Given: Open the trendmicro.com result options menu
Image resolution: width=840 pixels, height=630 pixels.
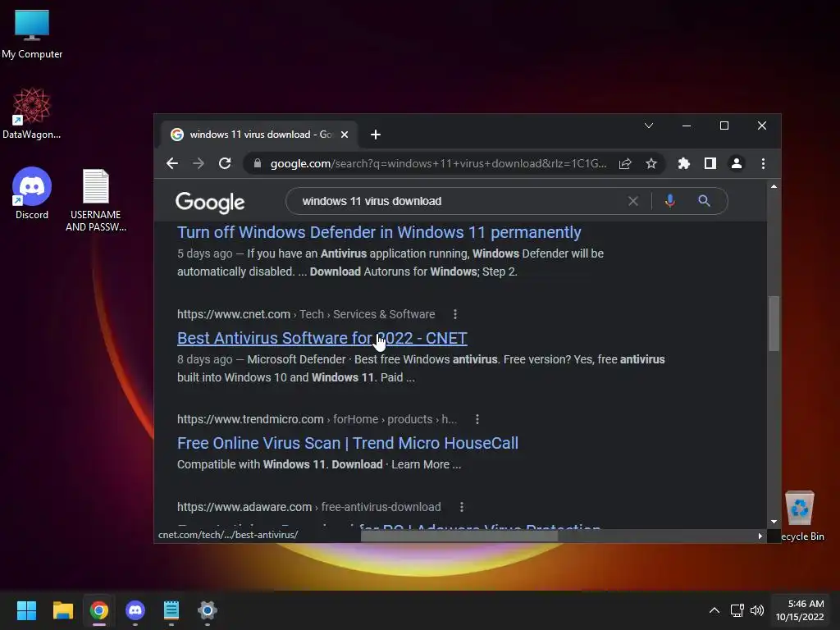Looking at the screenshot, I should coord(477,419).
